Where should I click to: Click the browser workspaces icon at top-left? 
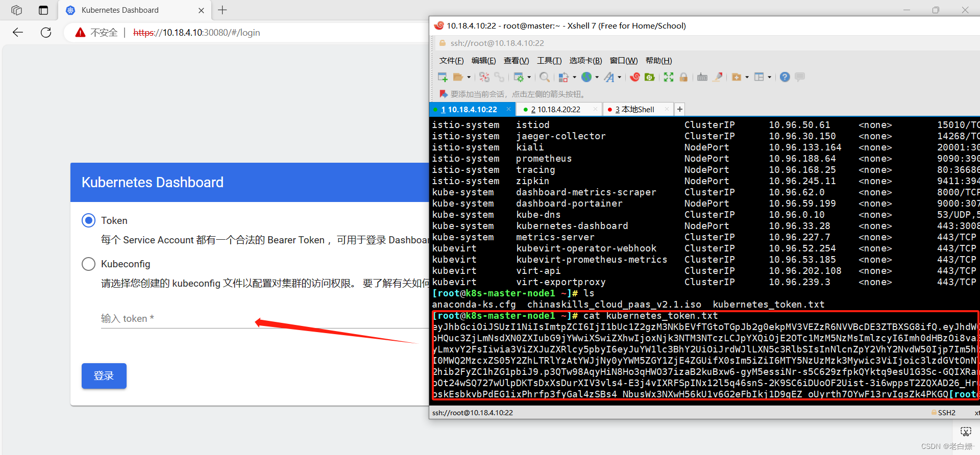pyautogui.click(x=17, y=10)
